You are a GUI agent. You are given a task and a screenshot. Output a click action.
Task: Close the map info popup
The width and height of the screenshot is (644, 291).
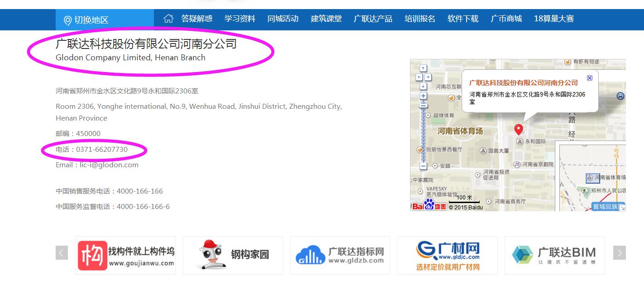pos(590,78)
